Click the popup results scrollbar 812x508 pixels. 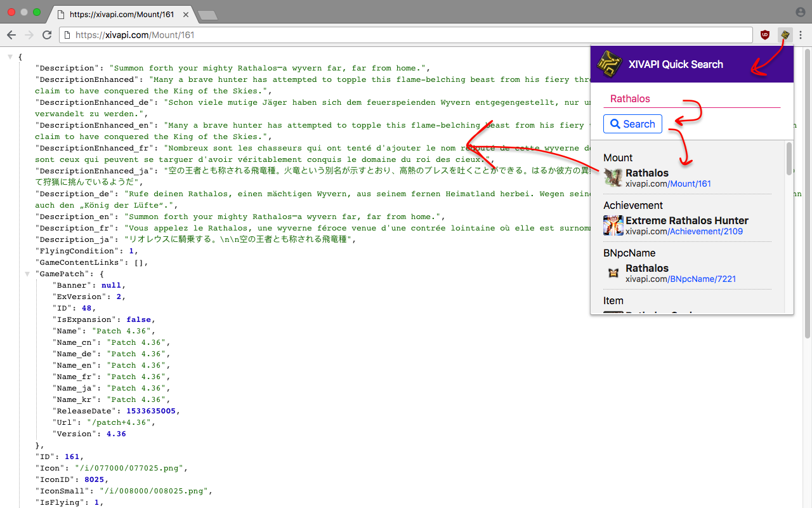click(789, 159)
